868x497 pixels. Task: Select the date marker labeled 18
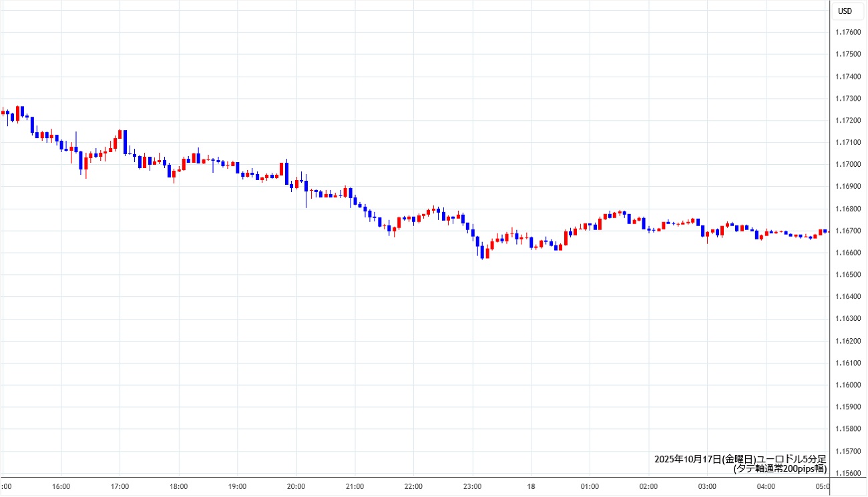coord(531,486)
